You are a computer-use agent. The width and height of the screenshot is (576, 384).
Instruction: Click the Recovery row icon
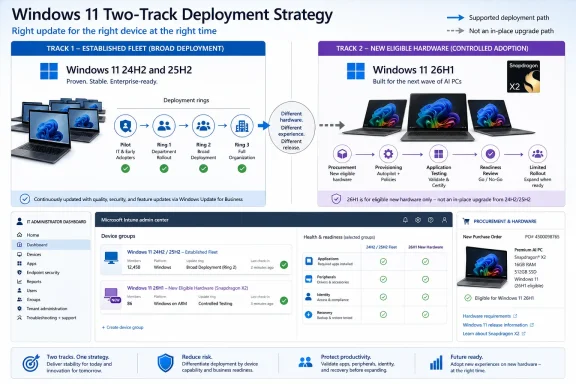(x=309, y=315)
